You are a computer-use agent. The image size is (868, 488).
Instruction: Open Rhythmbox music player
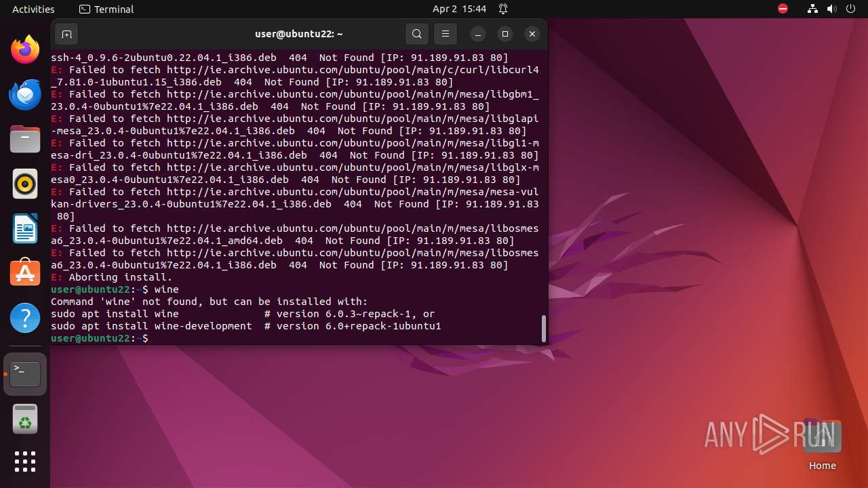[25, 184]
